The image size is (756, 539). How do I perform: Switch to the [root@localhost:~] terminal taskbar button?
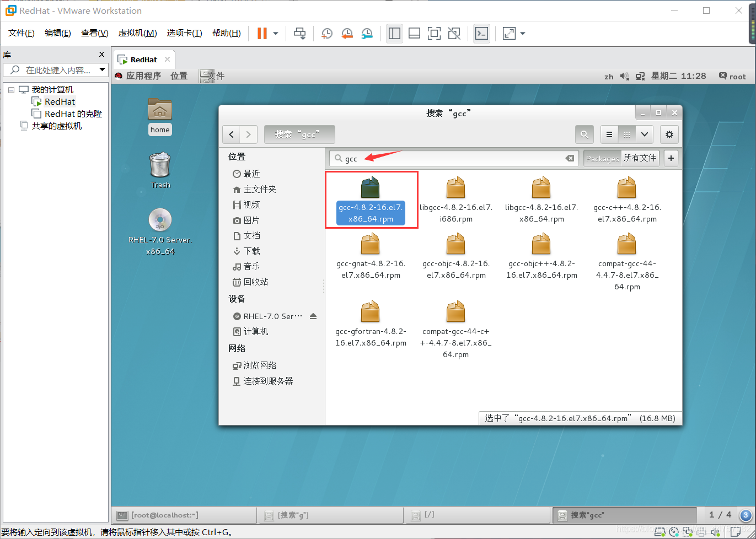(x=184, y=515)
